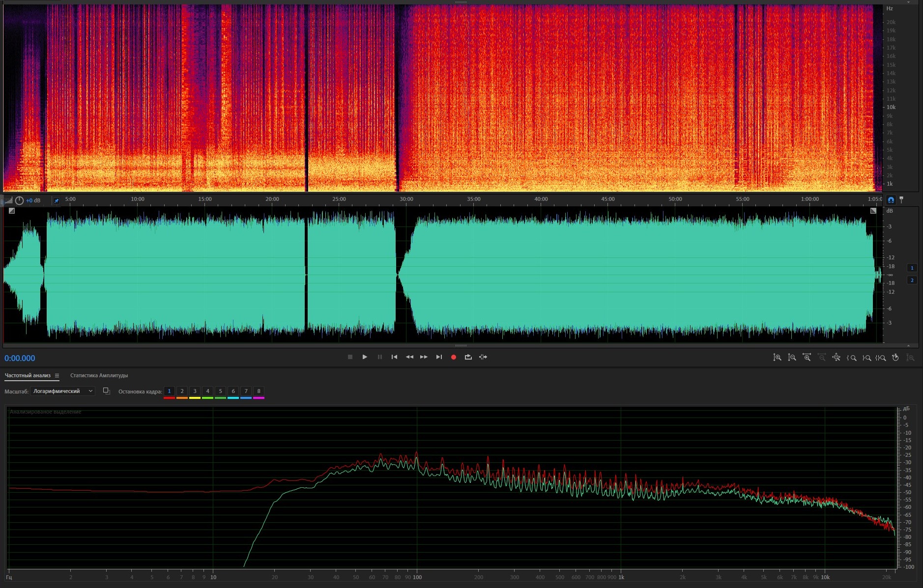The height and width of the screenshot is (588, 923).
Task: Click hold frame button 8
Action: 259,392
